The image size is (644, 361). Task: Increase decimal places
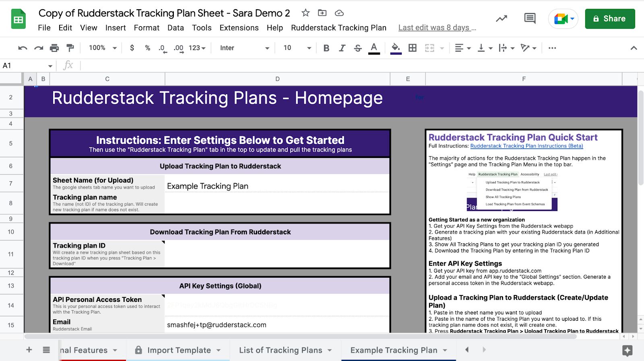tap(179, 48)
